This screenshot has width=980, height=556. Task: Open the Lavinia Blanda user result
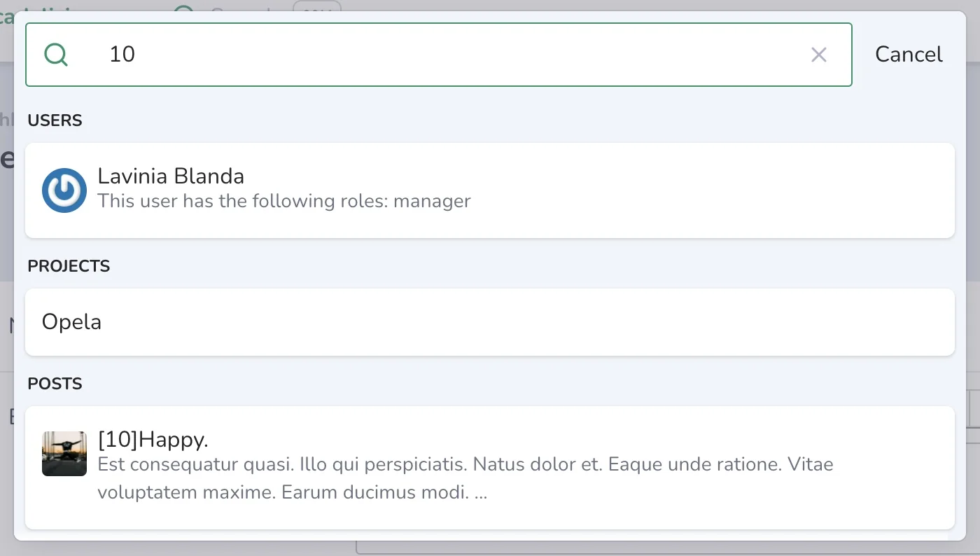[490, 190]
